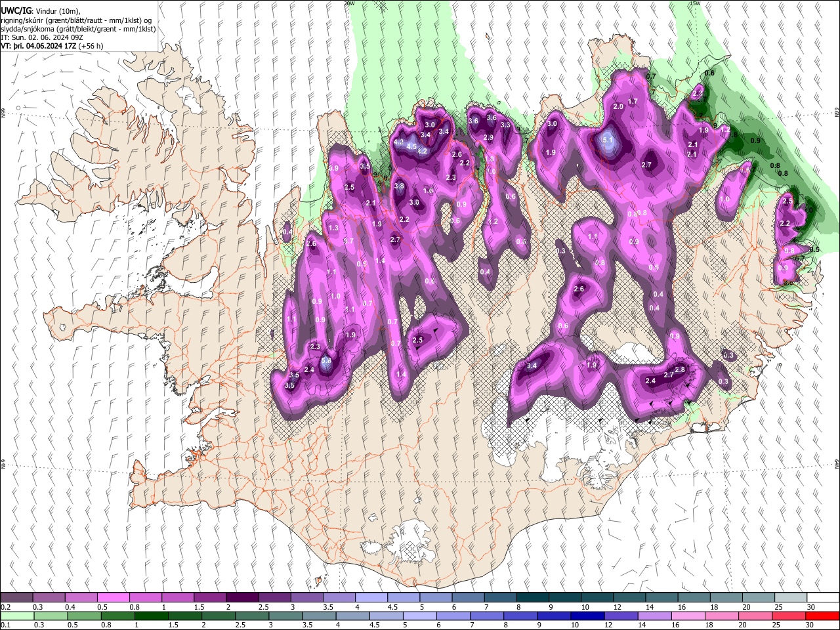
Task: Click the 1.3 precipitation value on map
Action: (x=333, y=228)
